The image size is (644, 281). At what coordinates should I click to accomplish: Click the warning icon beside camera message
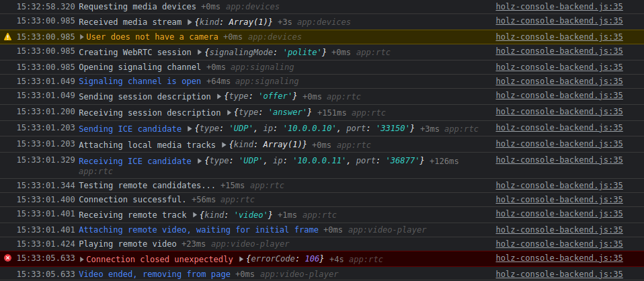point(8,37)
